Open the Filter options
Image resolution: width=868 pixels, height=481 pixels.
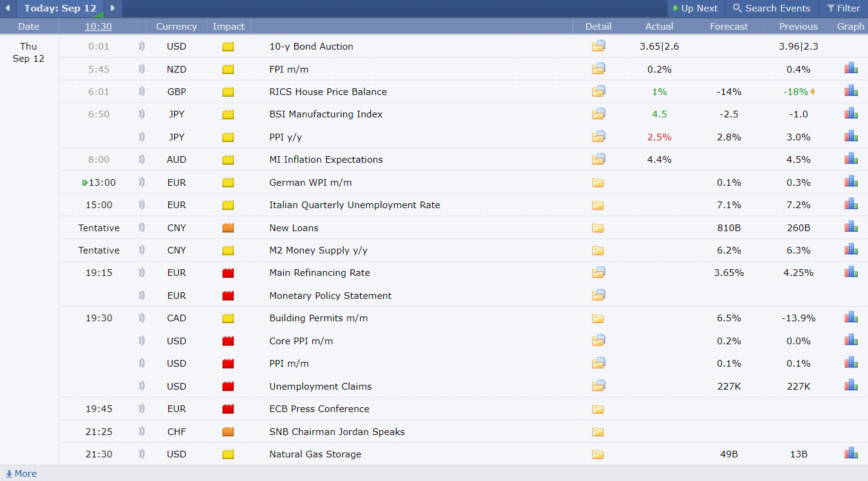pyautogui.click(x=843, y=8)
